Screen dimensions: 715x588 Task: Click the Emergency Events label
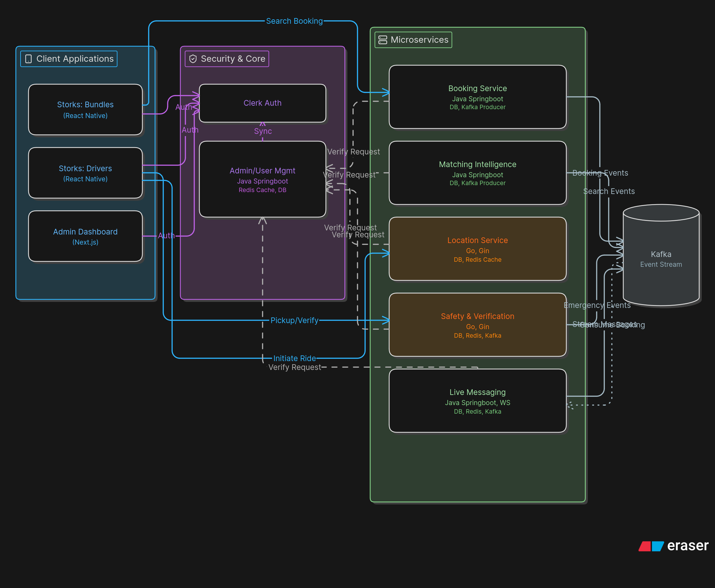[x=597, y=305]
